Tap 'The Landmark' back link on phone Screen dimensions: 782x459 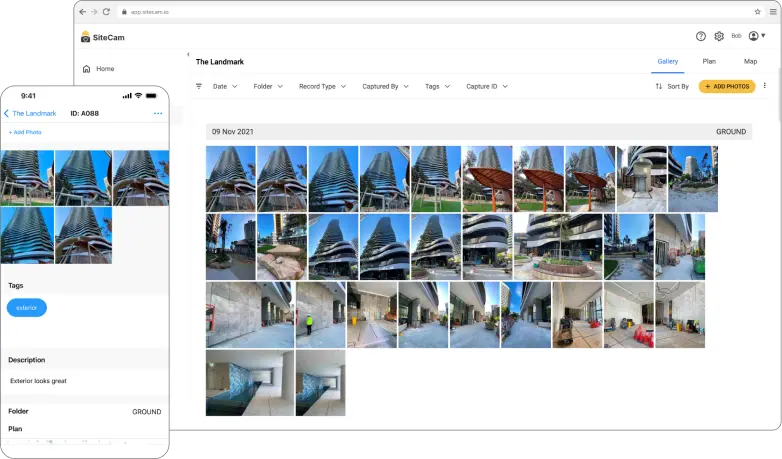(x=34, y=113)
